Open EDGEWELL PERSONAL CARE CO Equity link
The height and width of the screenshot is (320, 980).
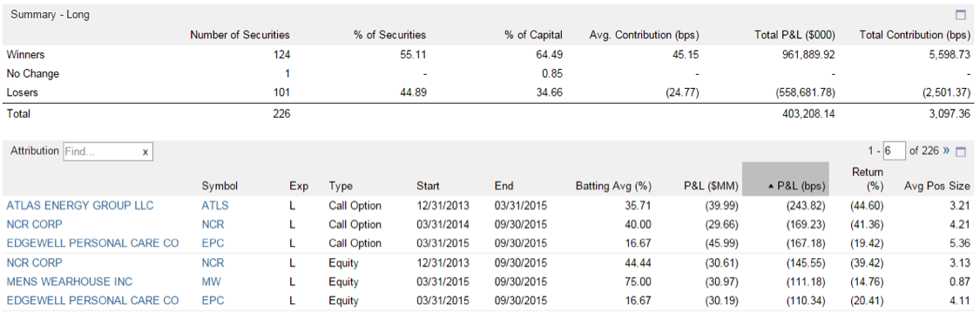[92, 301]
